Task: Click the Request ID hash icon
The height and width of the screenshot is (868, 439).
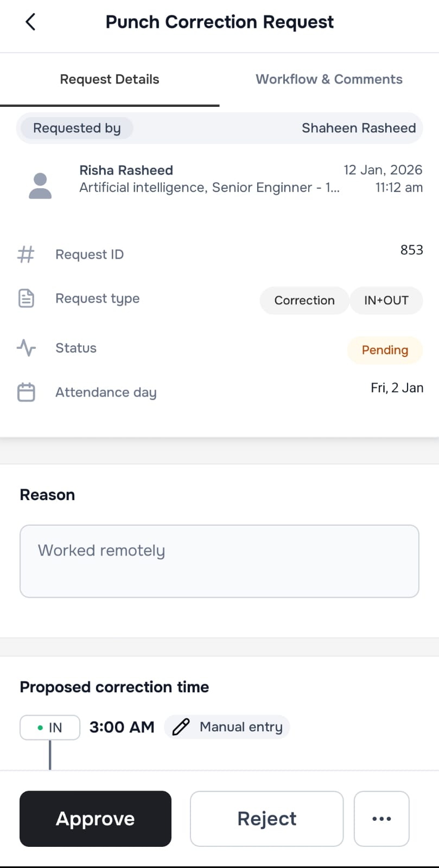Action: [26, 254]
